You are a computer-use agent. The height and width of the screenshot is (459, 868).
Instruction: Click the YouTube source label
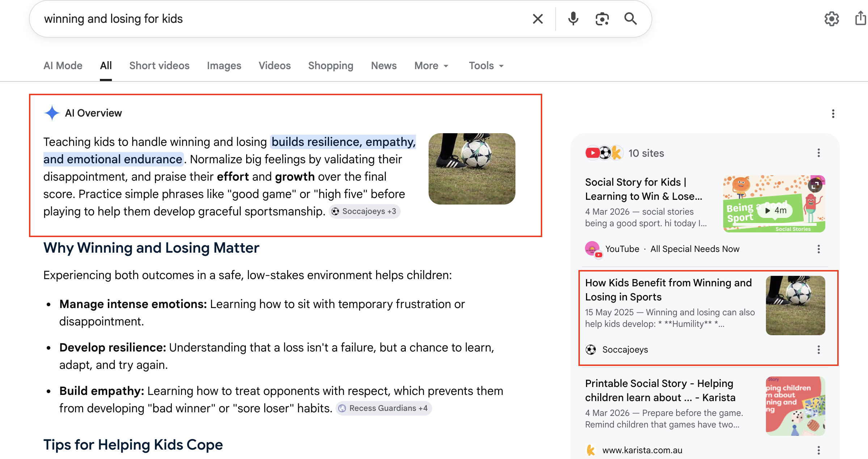[x=622, y=249]
